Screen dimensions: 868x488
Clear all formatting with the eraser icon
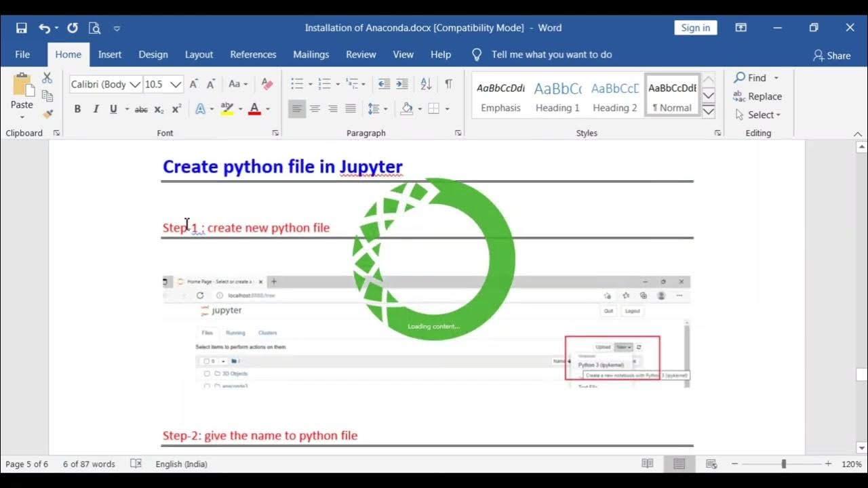pyautogui.click(x=267, y=84)
